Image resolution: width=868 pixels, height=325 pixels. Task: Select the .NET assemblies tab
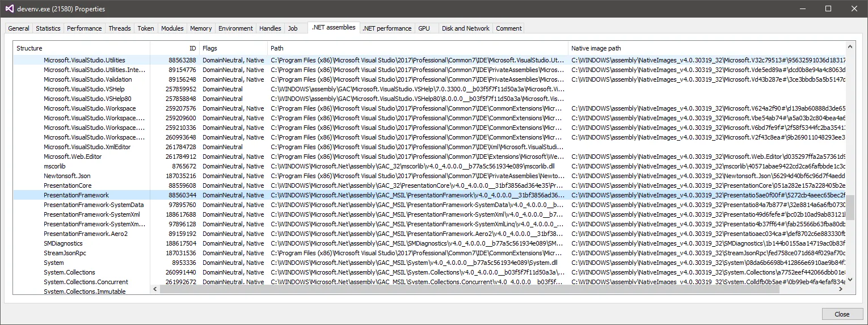(334, 27)
